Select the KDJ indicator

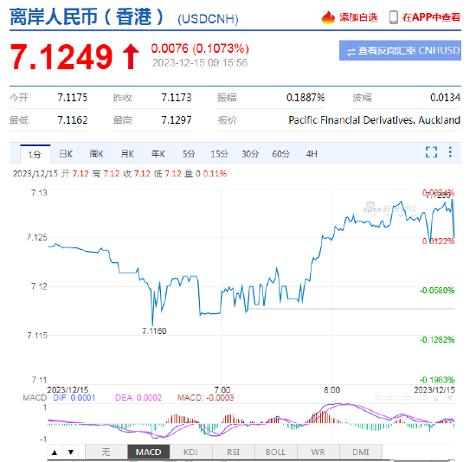point(191,452)
